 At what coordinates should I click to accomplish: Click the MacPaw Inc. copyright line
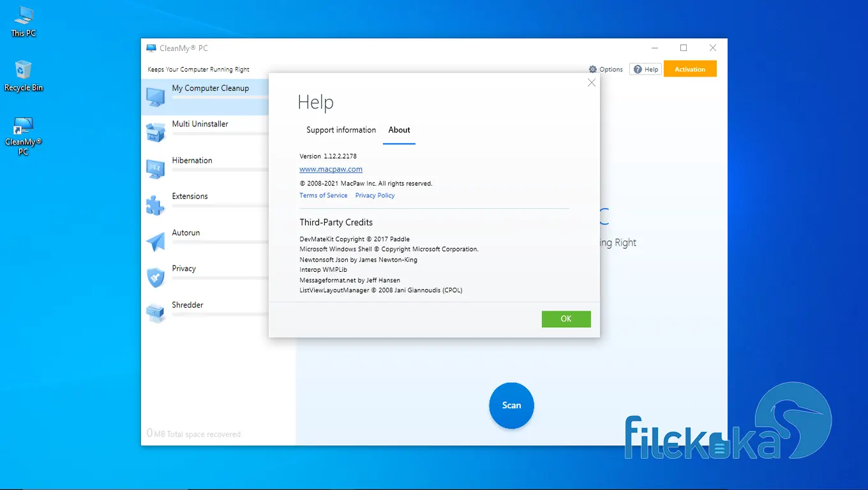click(x=366, y=184)
